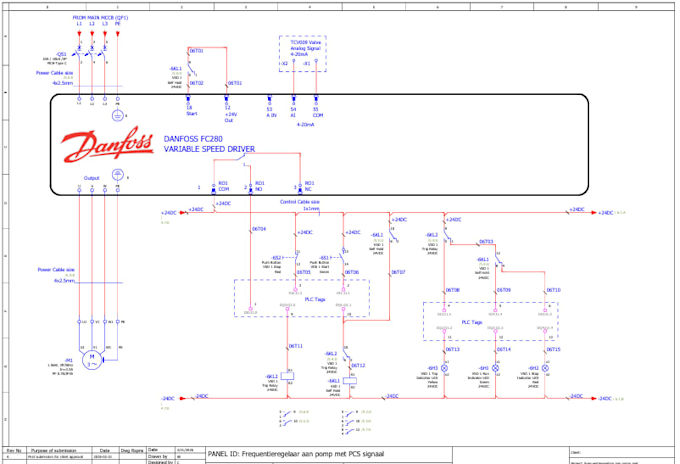Click wire label 06T10
This screenshot has width=680, height=464.
(x=553, y=290)
